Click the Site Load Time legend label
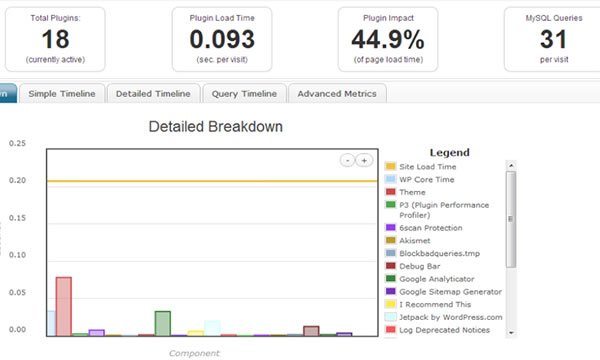 point(428,166)
